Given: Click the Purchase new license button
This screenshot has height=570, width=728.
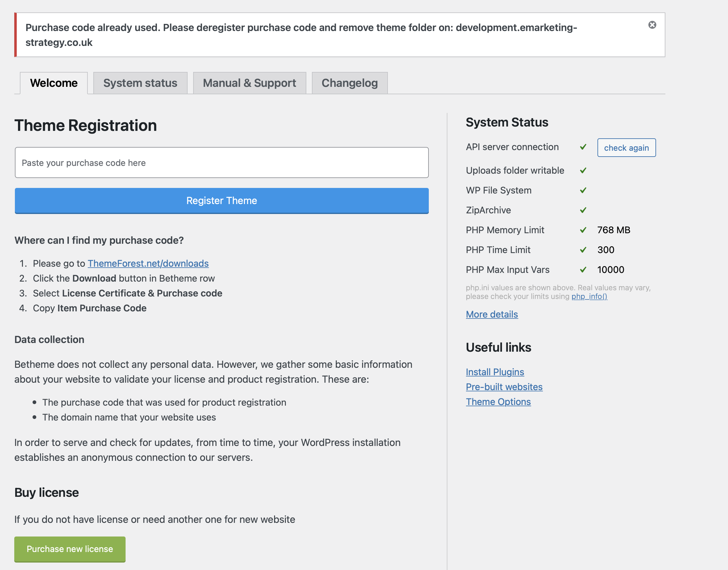Looking at the screenshot, I should 70,549.
